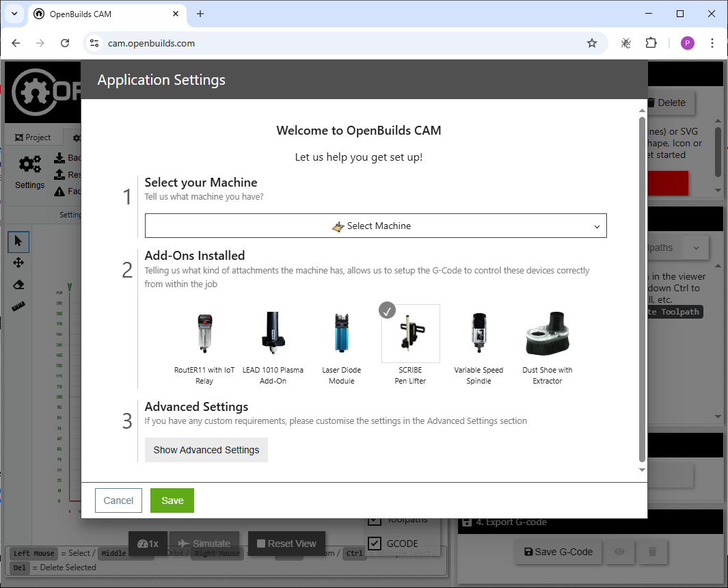Select the Laser Diode Module add-on
Image resolution: width=728 pixels, height=588 pixels.
(x=342, y=346)
